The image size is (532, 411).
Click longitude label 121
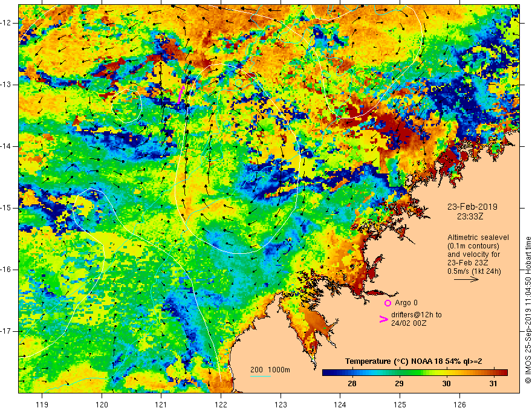click(x=161, y=404)
